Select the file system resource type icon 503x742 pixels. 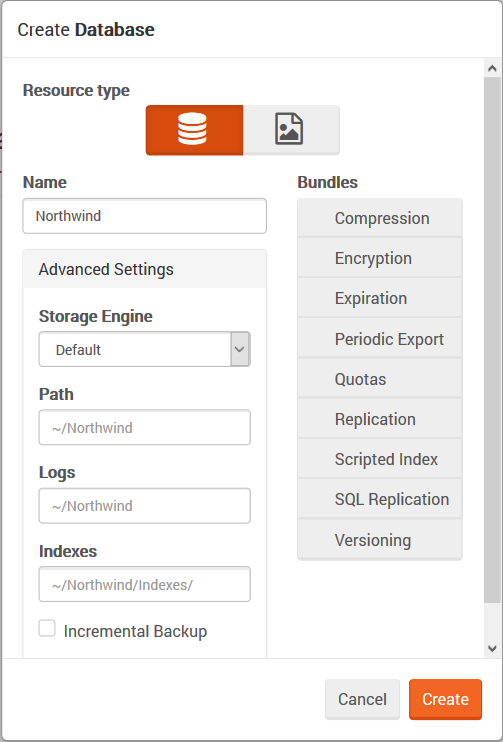pyautogui.click(x=291, y=130)
